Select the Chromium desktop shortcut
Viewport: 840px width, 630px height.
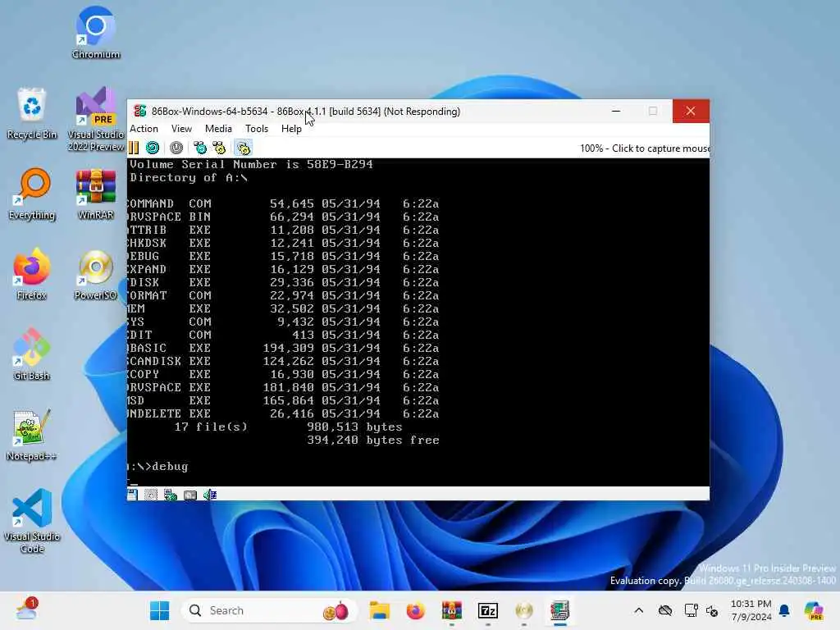pos(96,32)
